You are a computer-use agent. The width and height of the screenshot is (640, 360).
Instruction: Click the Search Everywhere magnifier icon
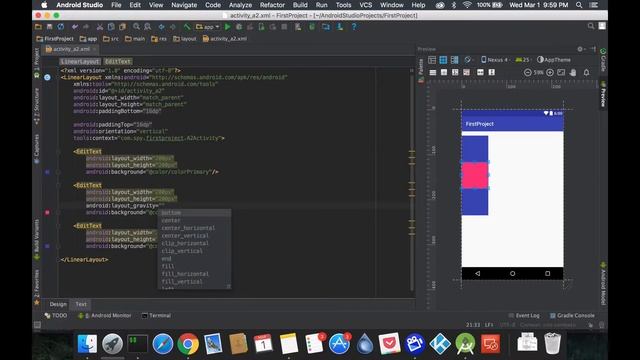[x=591, y=26]
